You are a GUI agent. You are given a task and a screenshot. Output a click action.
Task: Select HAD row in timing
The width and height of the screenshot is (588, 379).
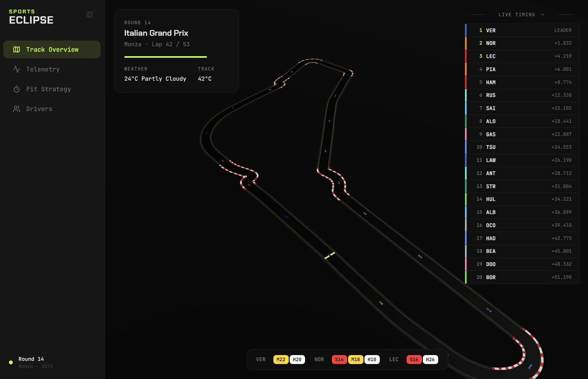[x=522, y=238]
